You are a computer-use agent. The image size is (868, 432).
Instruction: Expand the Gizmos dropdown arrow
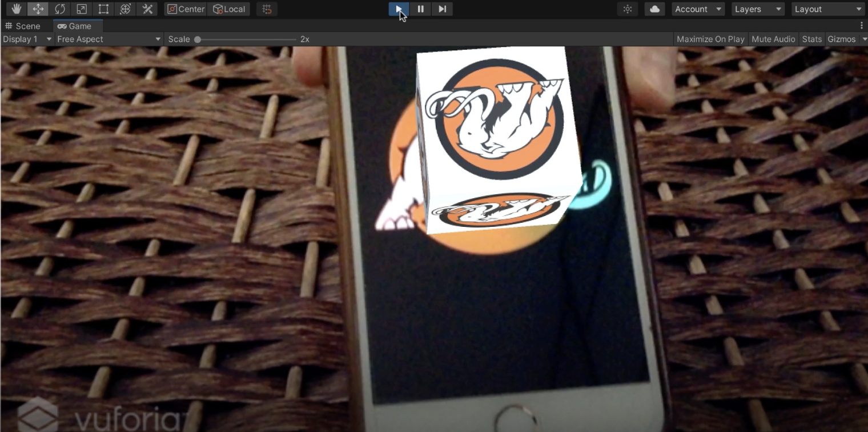(x=863, y=39)
